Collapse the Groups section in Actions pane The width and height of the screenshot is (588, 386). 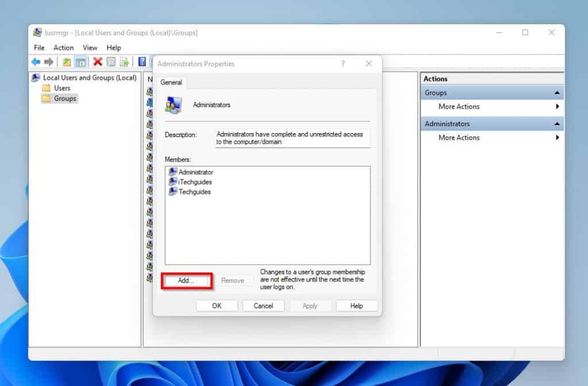pyautogui.click(x=557, y=92)
